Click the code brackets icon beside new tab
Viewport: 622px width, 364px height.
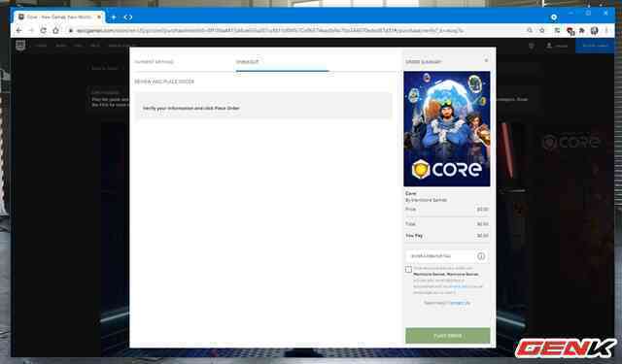pyautogui.click(x=128, y=17)
